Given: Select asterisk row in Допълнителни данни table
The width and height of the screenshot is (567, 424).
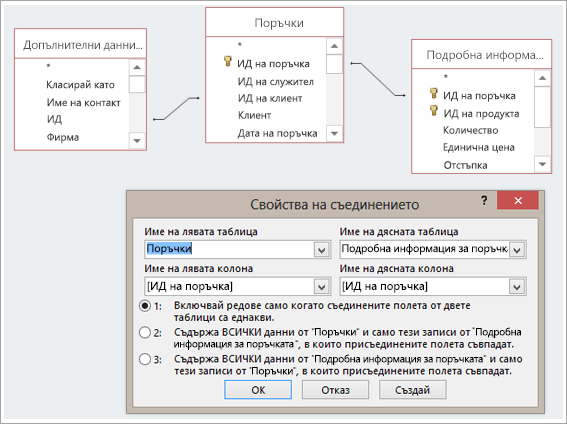Looking at the screenshot, I should 48,66.
